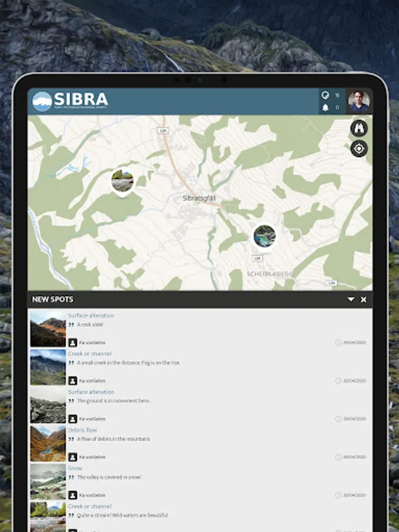Screen dimensions: 399x532
Task: Open the Debris flow spot thumbnail
Action: [48, 443]
